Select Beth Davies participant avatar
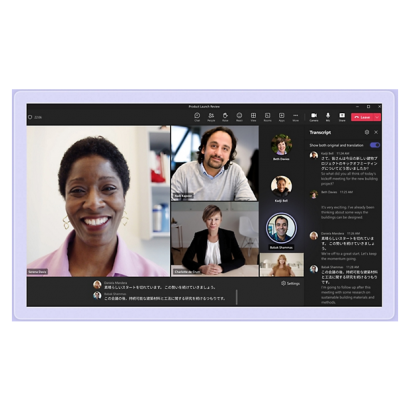 tap(281, 145)
